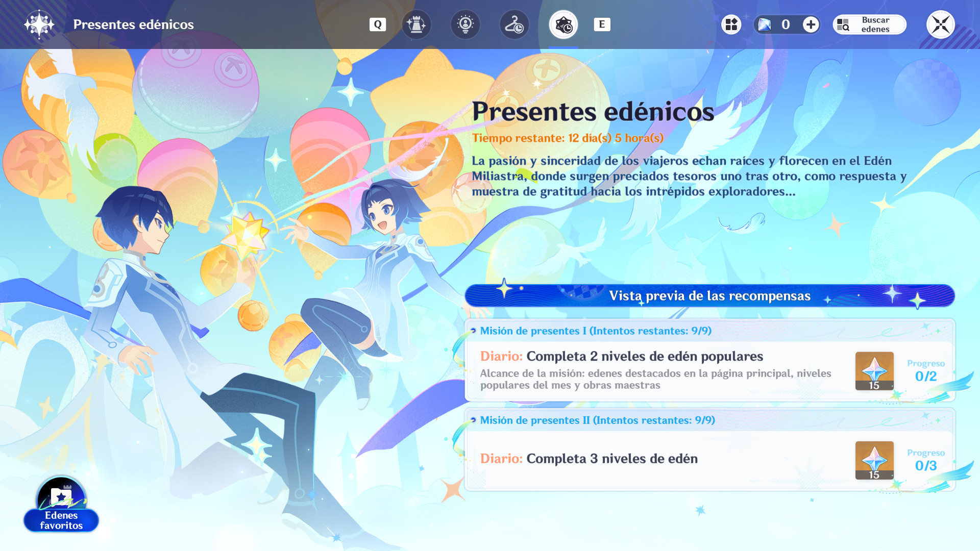The image size is (980, 551).
Task: Add currency with the plus button
Action: [x=811, y=24]
